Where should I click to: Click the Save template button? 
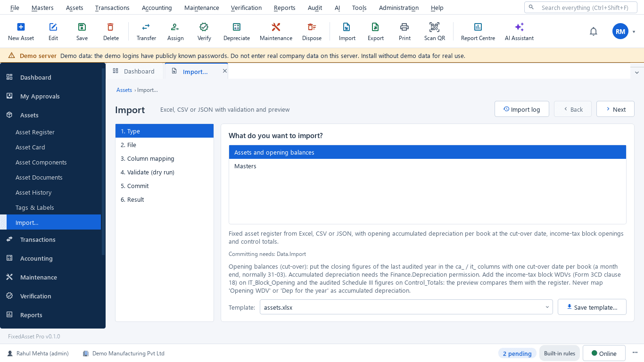click(592, 307)
